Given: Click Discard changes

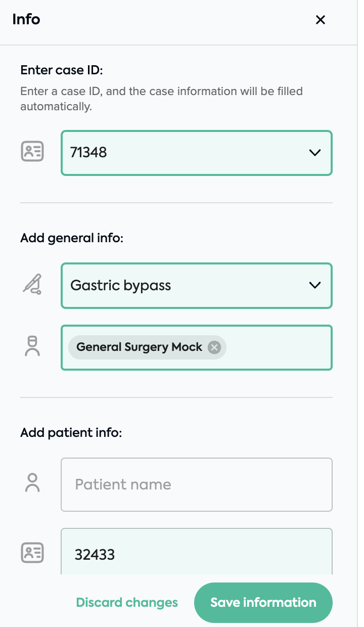Looking at the screenshot, I should (127, 603).
